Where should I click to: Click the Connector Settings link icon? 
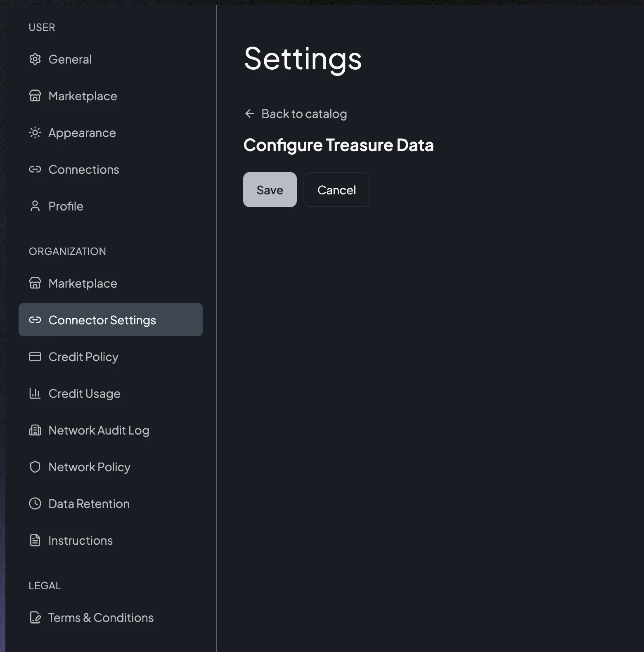(x=35, y=320)
